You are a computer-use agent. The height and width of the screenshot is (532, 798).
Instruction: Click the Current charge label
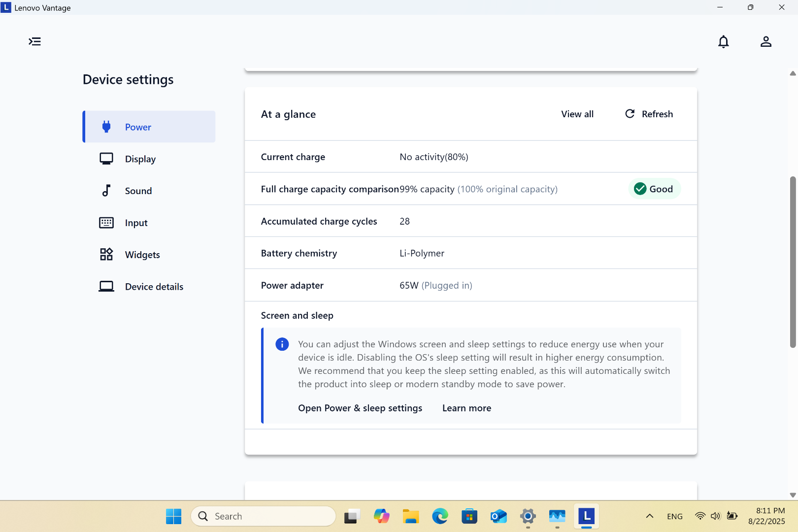click(x=293, y=157)
